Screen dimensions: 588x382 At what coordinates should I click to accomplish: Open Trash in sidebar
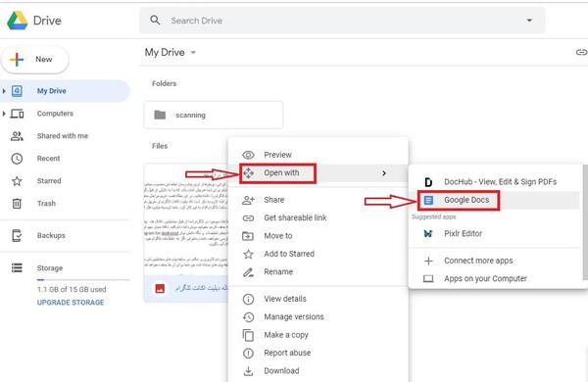(46, 204)
